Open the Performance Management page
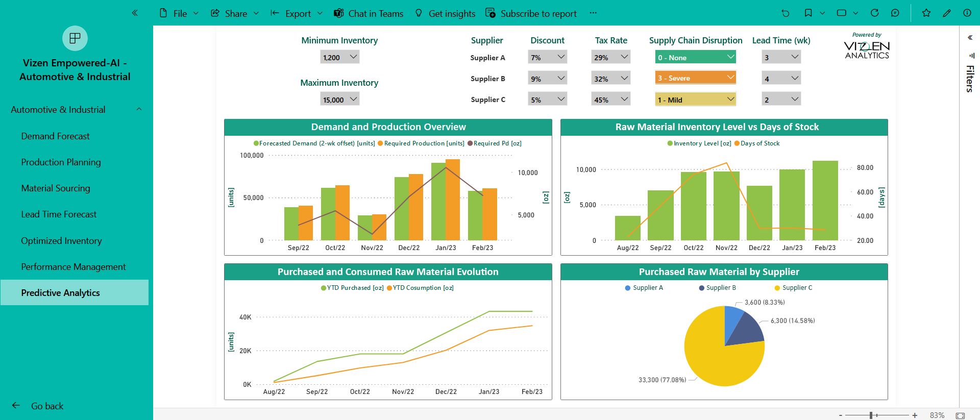The height and width of the screenshot is (420, 980). (73, 267)
